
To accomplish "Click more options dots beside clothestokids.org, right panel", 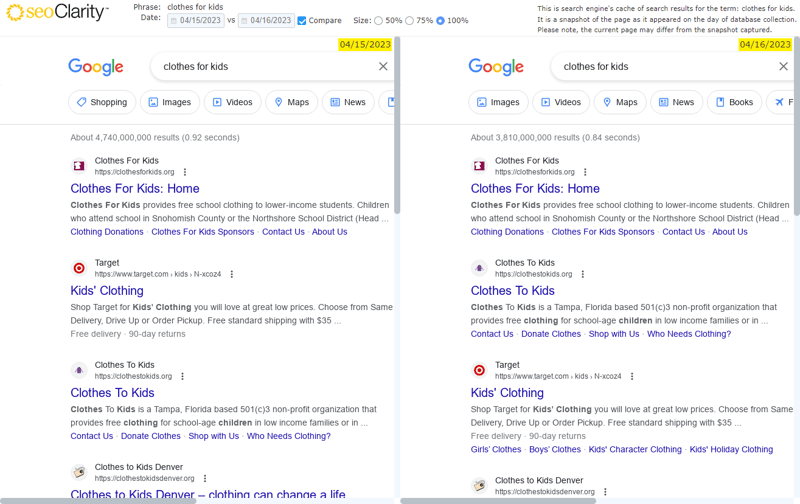I will (583, 274).
